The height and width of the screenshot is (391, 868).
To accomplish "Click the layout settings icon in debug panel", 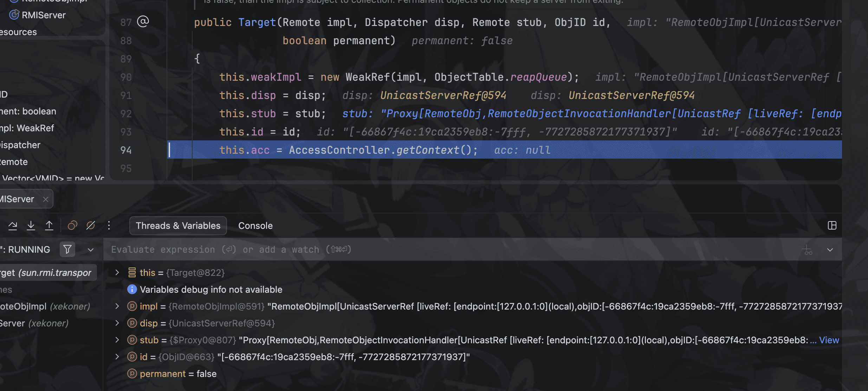I will pos(832,225).
